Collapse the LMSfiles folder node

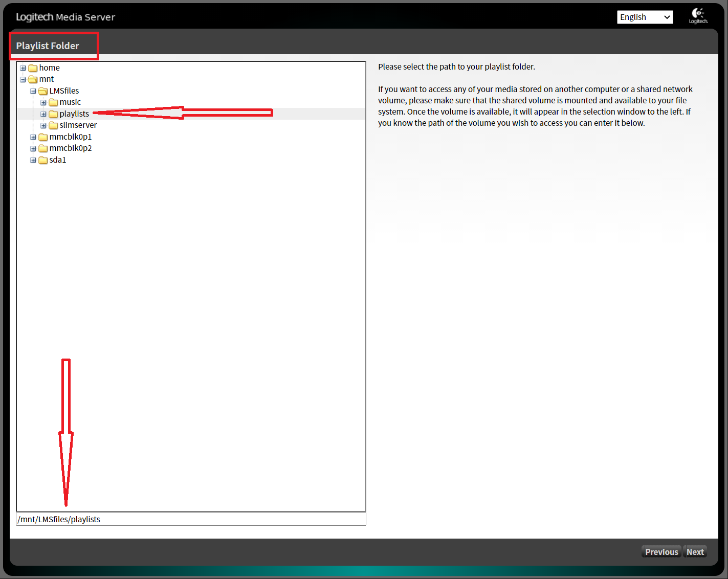(33, 91)
